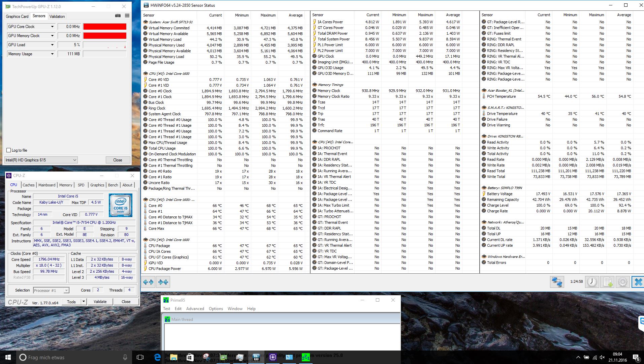Image resolution: width=644 pixels, height=364 pixels.
Task: Expand the GPU Load sensor dropdown
Action: pos(52,45)
